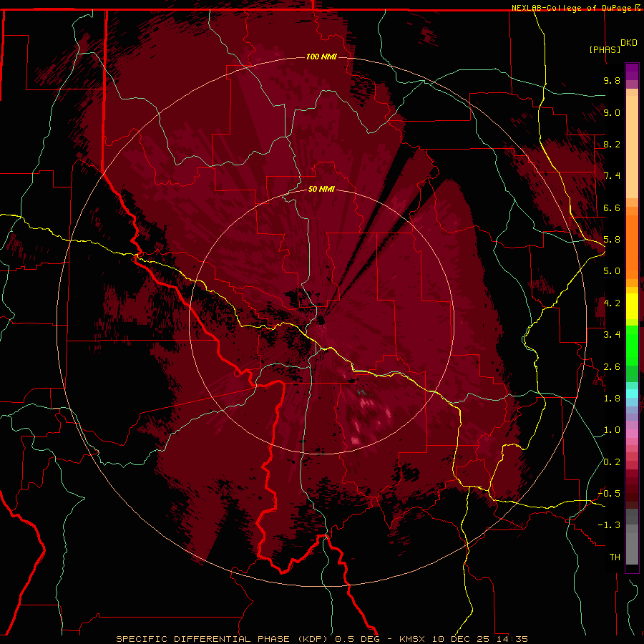The height and width of the screenshot is (644, 644).
Task: Click the 2.6 value on the color scale
Action: click(612, 367)
